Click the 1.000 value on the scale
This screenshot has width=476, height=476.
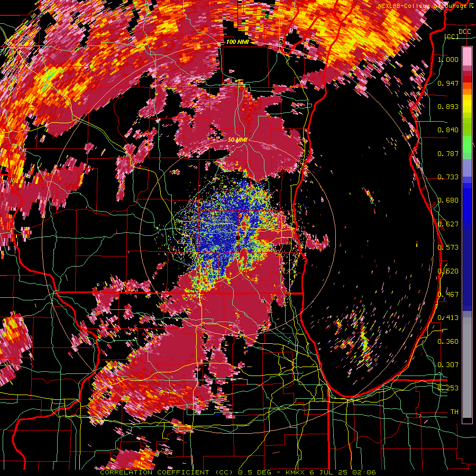448,59
